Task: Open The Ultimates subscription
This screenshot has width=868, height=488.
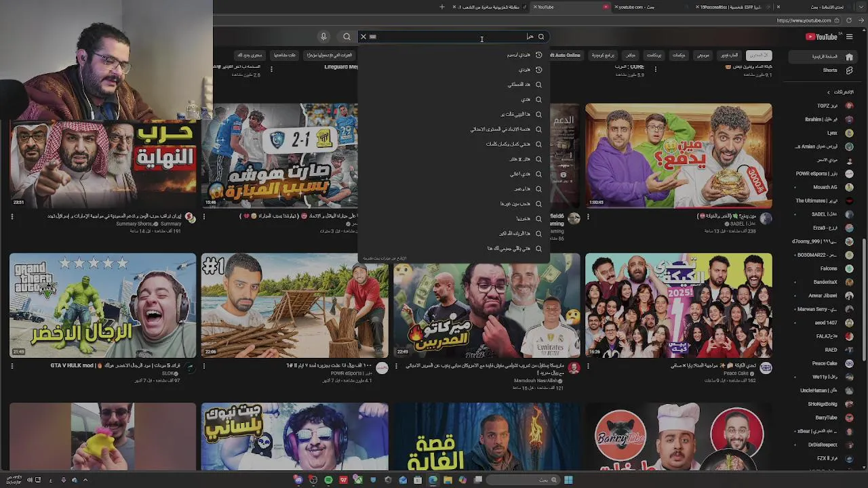Action: (x=824, y=201)
